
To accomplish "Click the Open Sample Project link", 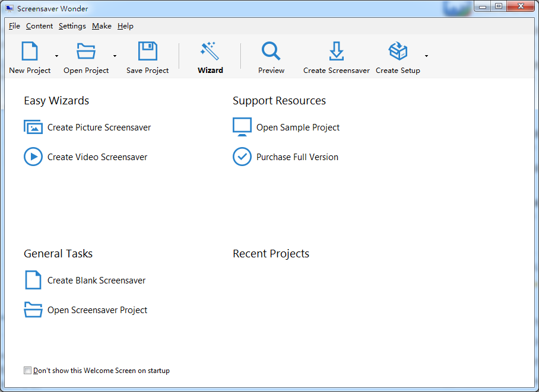I will tap(298, 128).
